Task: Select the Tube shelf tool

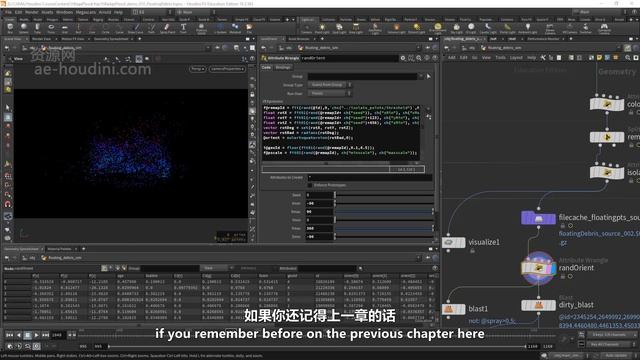Action: [x=37, y=28]
